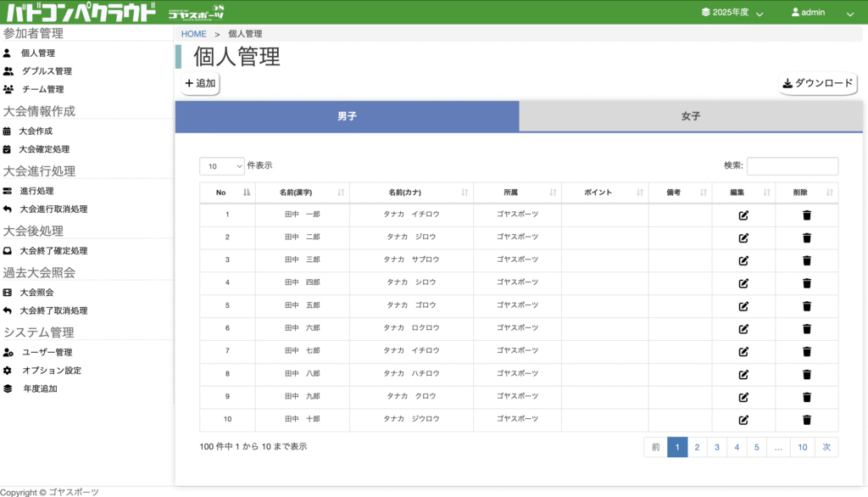868x497 pixels.
Task: Sort by the 名前(カナ) column header
Action: pos(411,193)
